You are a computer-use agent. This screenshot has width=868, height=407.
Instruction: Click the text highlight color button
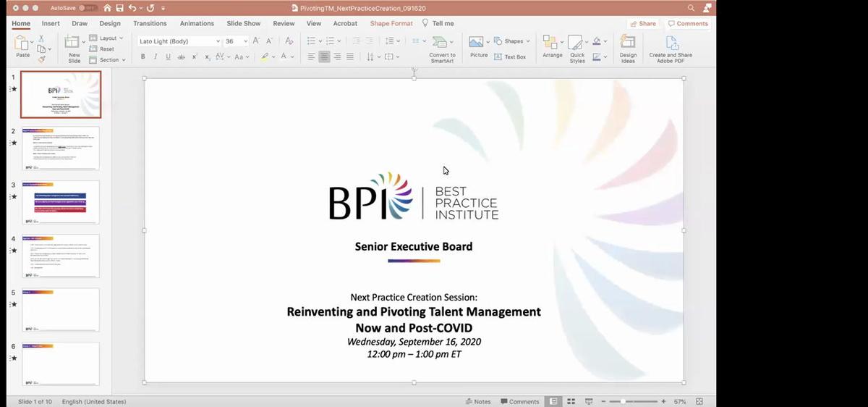coord(264,56)
